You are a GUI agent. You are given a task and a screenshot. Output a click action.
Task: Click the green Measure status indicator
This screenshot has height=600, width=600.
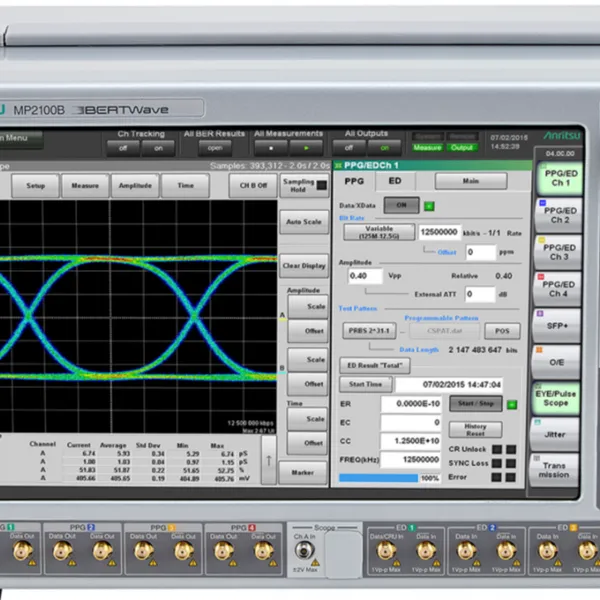click(427, 148)
